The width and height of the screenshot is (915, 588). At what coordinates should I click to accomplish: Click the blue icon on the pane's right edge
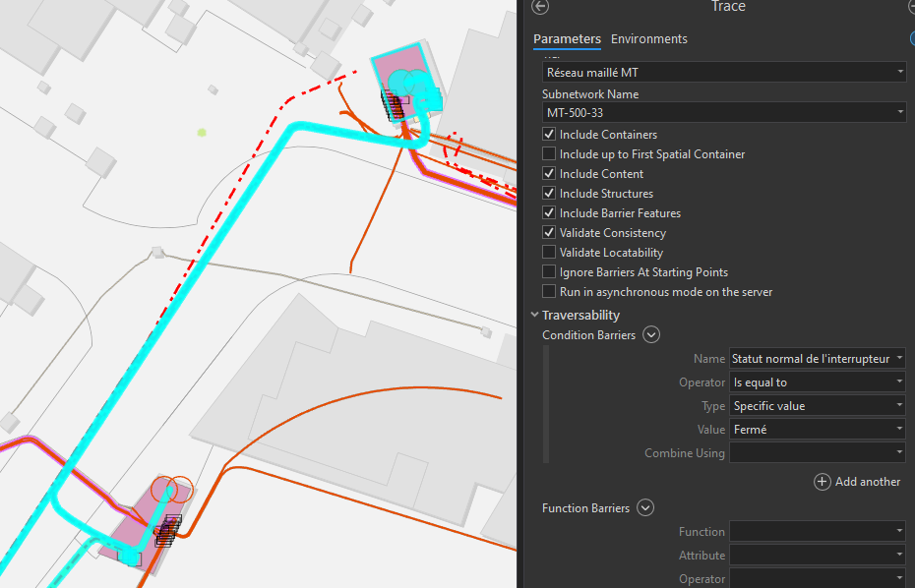point(911,36)
